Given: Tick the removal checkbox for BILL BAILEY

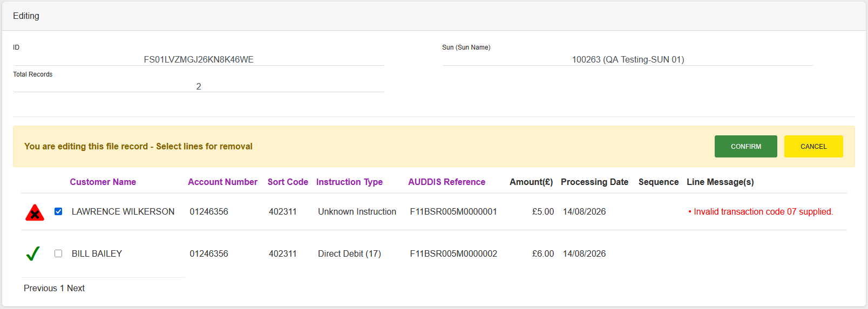Looking at the screenshot, I should (58, 253).
